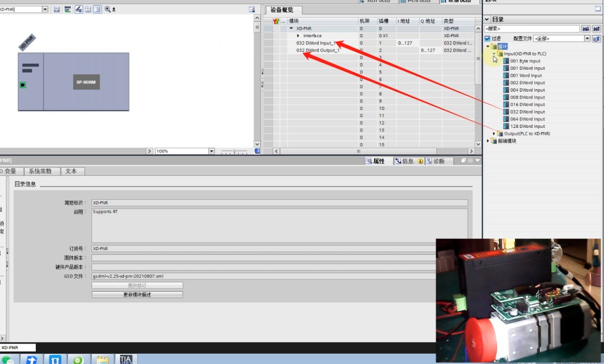This screenshot has height=364, width=604.
Task: Collapse the 目录 catalog section
Action: click(x=487, y=20)
